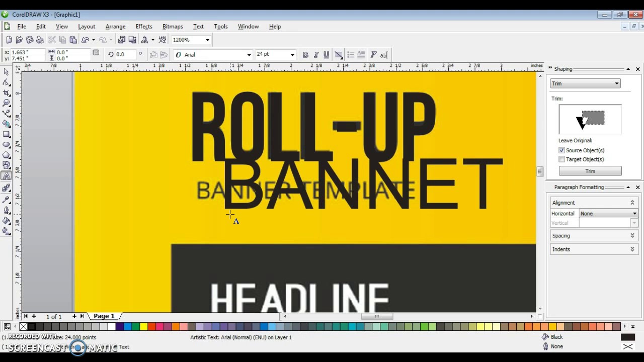644x362 pixels.
Task: Open the Effects menu
Action: [x=144, y=27]
